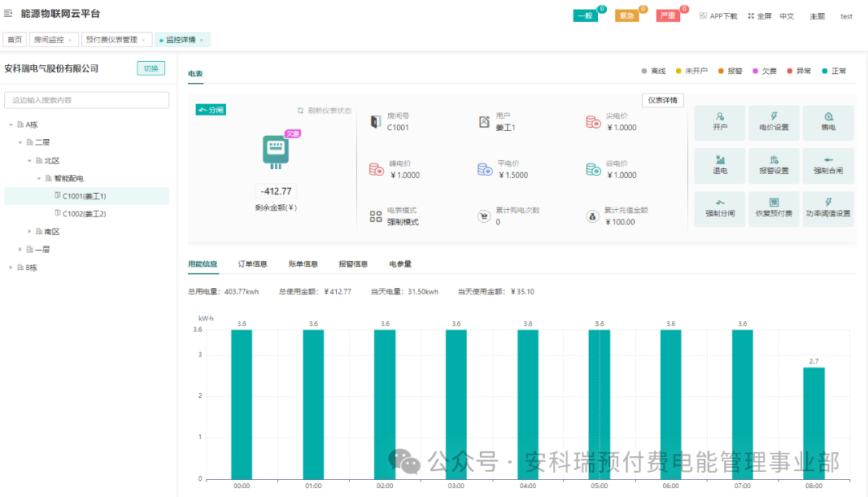
Task: Expand the 南区 tree node
Action: [x=30, y=231]
